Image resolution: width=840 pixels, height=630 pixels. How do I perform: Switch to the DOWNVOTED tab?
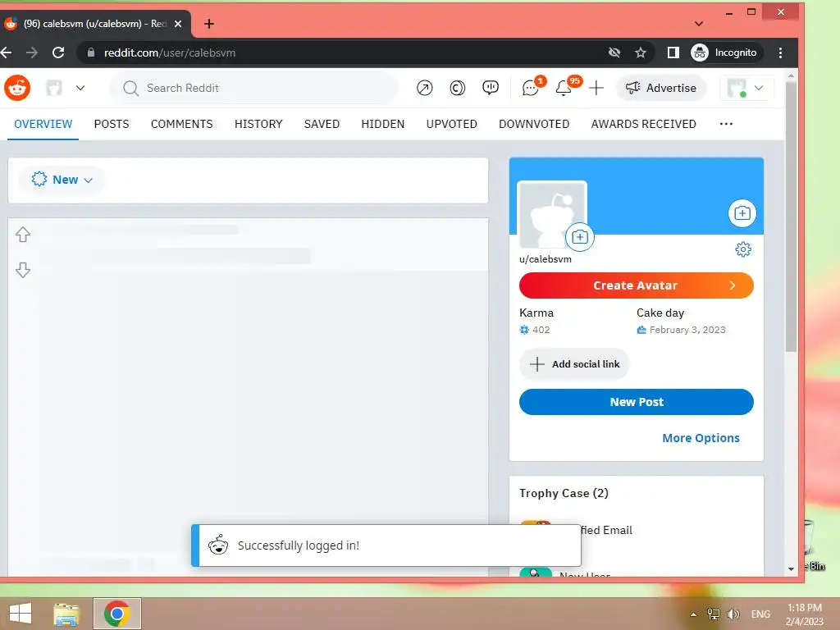534,124
